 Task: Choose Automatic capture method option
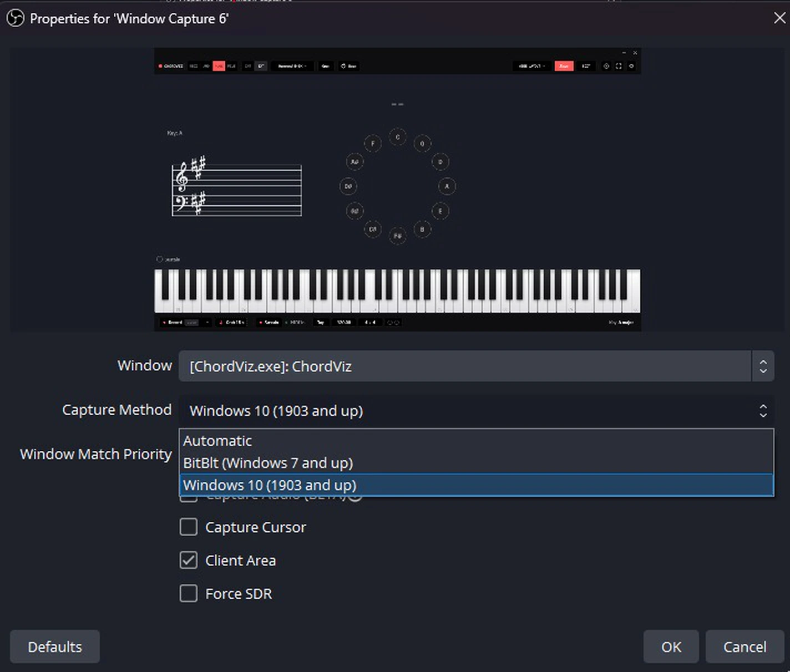[x=476, y=441]
